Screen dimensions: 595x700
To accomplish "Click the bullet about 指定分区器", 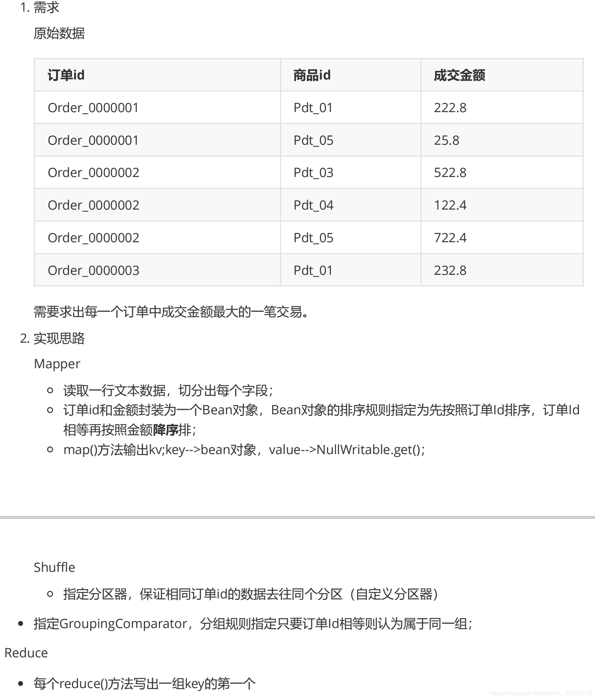I will (251, 594).
